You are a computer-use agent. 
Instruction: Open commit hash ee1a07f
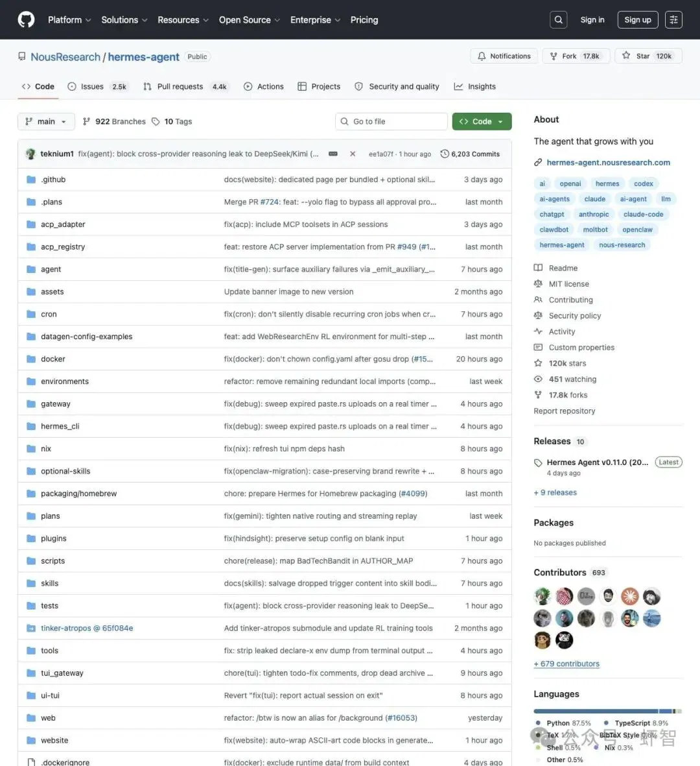coord(380,154)
